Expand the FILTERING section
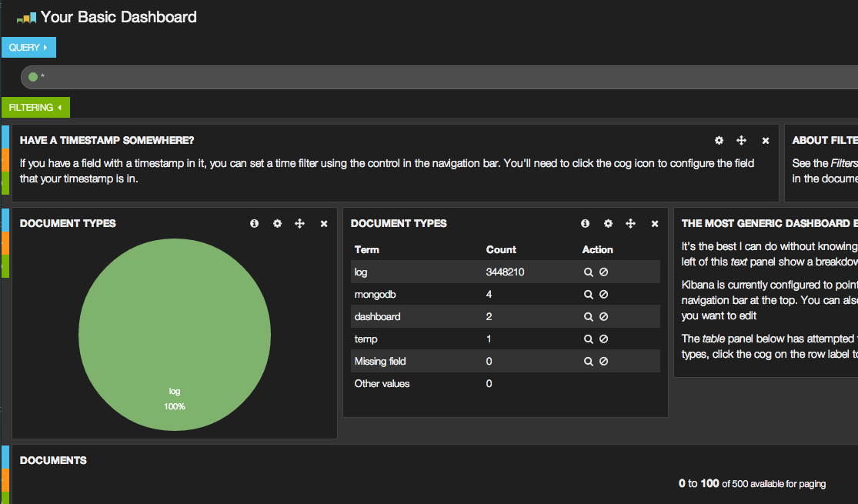858x504 pixels. 35,107
